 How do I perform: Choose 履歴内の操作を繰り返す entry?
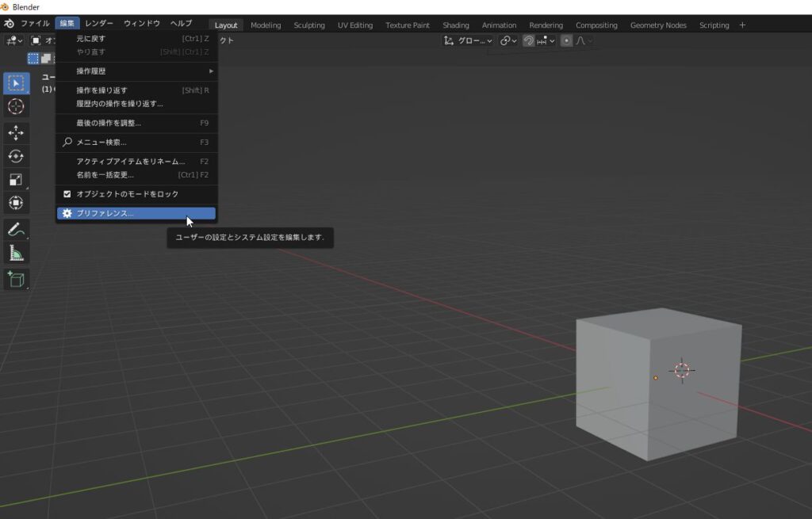tap(136, 104)
